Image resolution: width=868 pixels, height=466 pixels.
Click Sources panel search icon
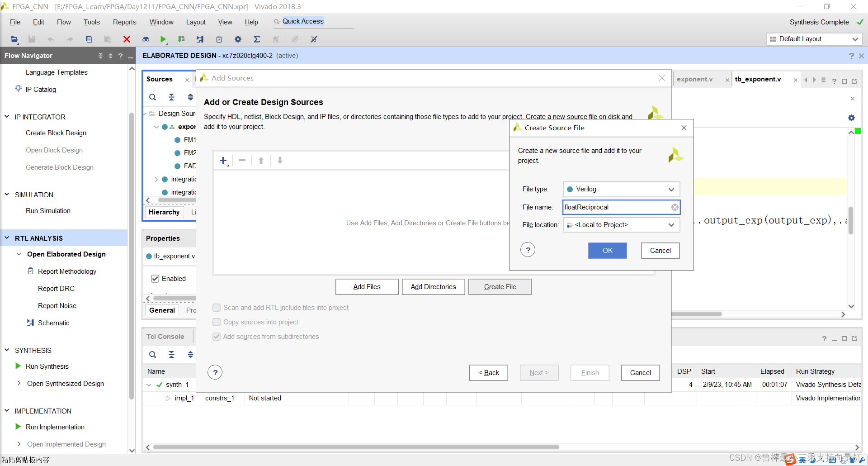click(153, 97)
